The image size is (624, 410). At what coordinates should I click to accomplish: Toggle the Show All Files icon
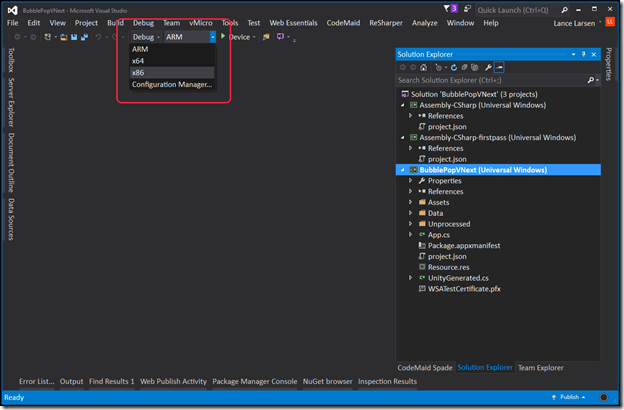click(x=474, y=68)
